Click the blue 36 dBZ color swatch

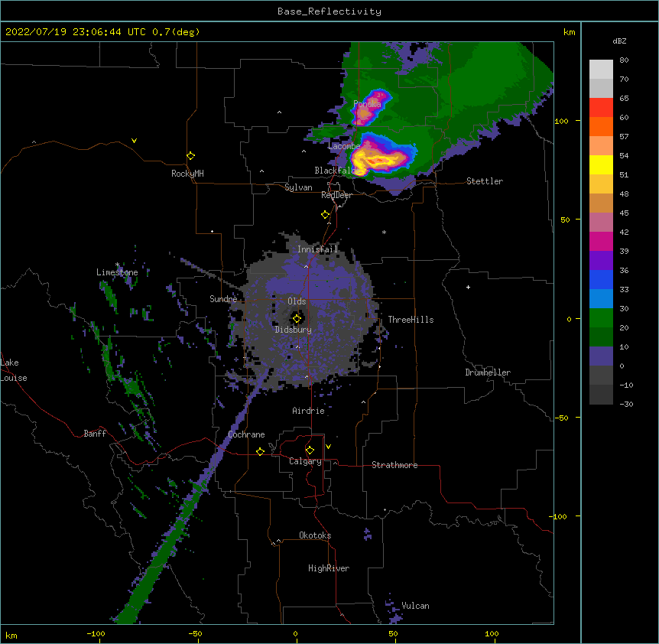click(601, 279)
